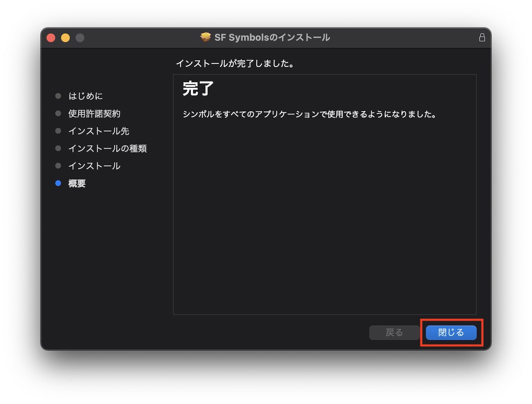Select the インストール step in sidebar
This screenshot has height=404, width=532.
click(95, 166)
